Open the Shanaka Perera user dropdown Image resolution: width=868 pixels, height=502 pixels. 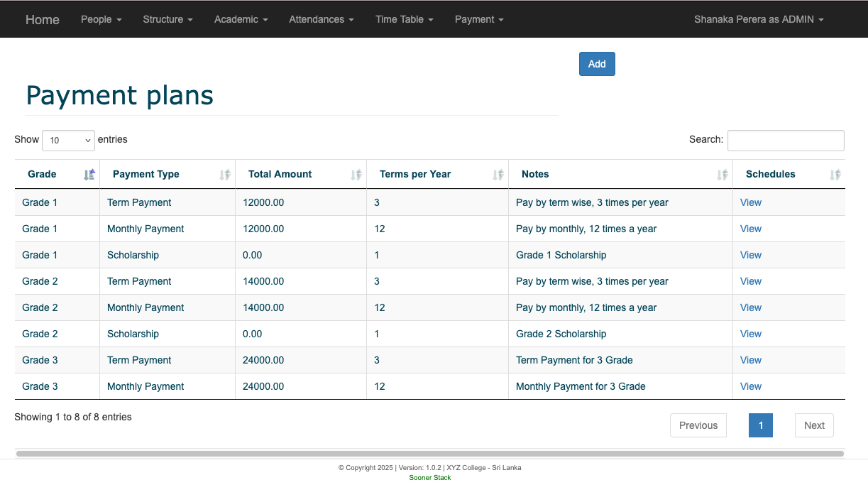758,19
